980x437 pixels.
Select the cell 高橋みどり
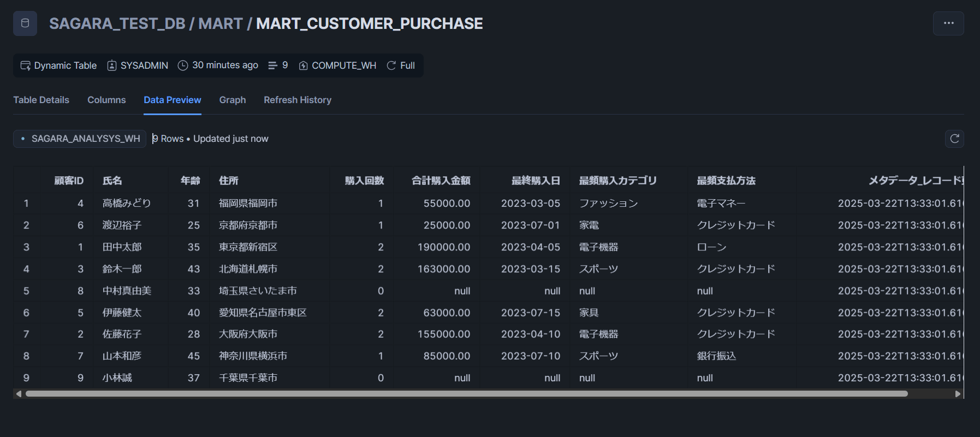click(x=127, y=203)
